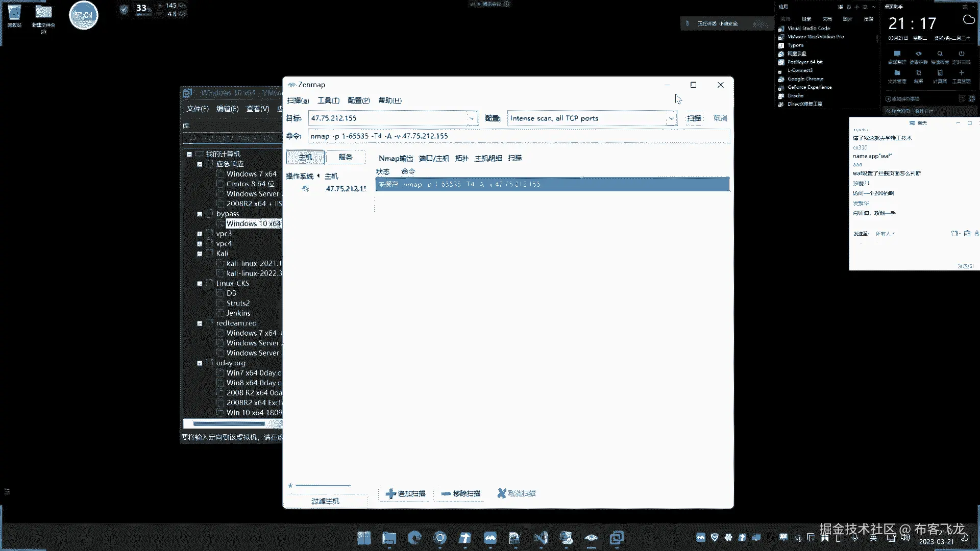Click the Windows Start button
This screenshot has width=980, height=551.
tap(364, 537)
